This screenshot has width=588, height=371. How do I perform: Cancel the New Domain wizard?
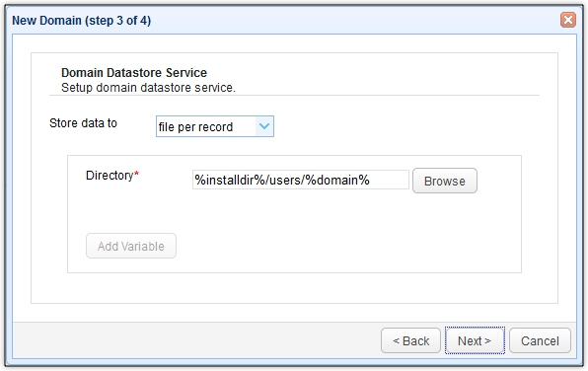540,340
